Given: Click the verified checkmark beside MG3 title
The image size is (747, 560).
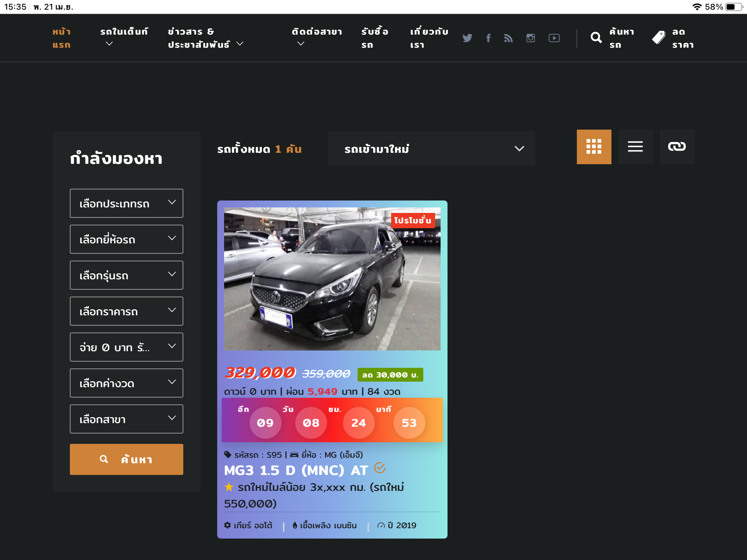Looking at the screenshot, I should pos(380,468).
